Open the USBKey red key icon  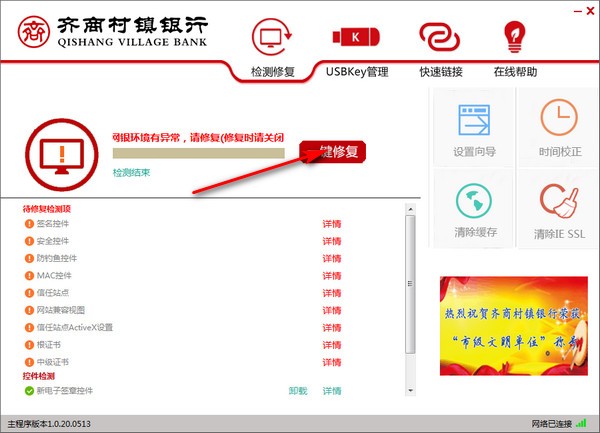tap(356, 37)
